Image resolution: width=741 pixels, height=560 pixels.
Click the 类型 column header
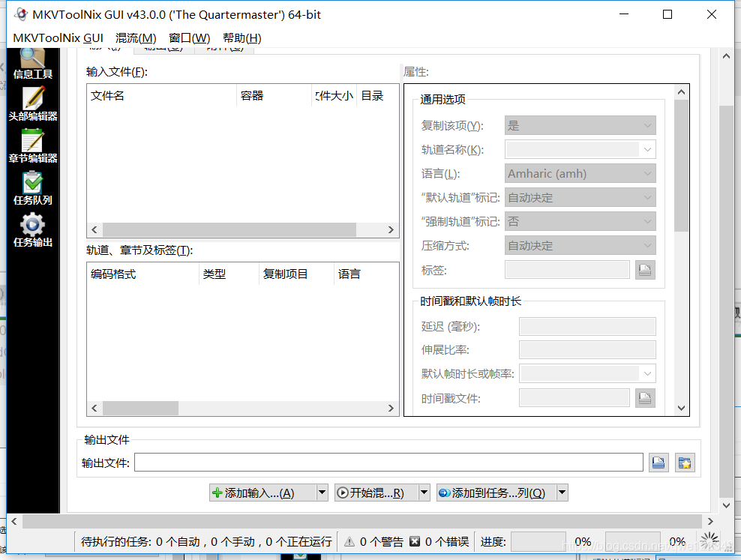pos(229,274)
